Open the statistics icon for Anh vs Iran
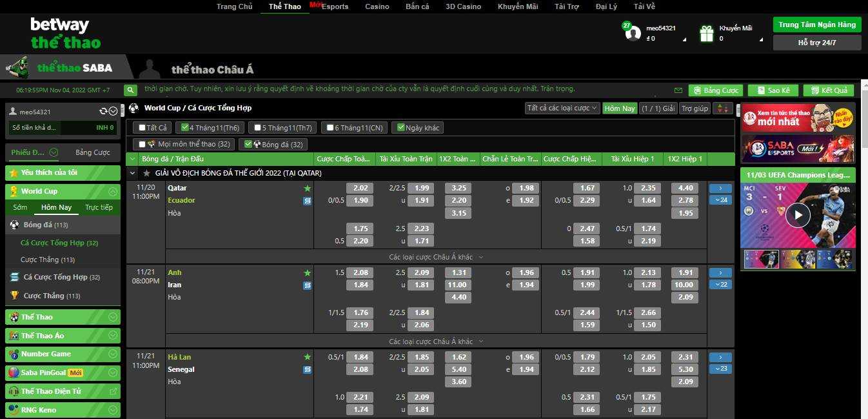 pos(308,285)
